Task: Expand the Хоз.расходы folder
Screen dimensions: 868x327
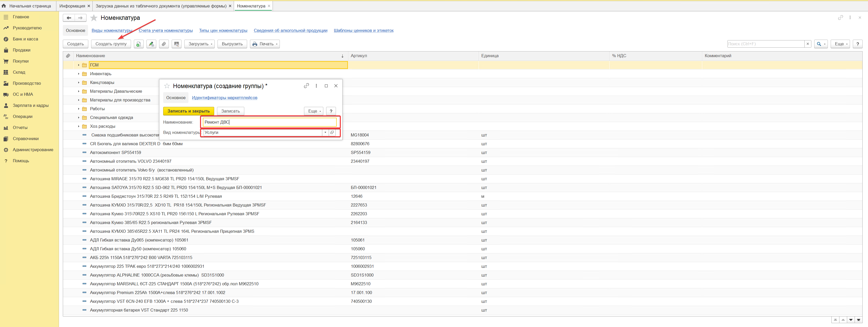Action: 79,126
